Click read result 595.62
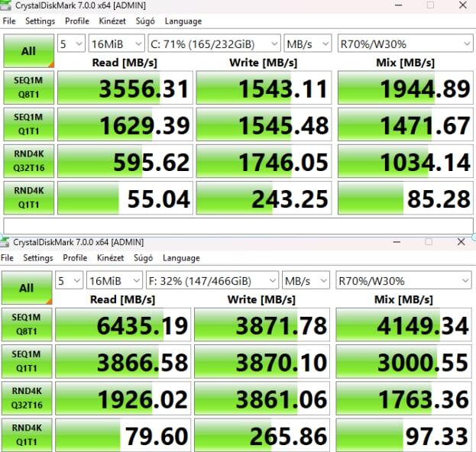Screen dimensions: 476x452 click(125, 161)
